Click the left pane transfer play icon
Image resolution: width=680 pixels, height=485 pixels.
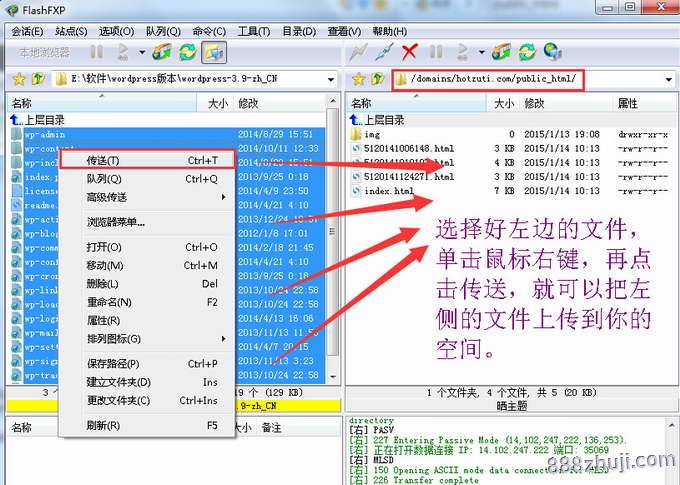coord(124,52)
